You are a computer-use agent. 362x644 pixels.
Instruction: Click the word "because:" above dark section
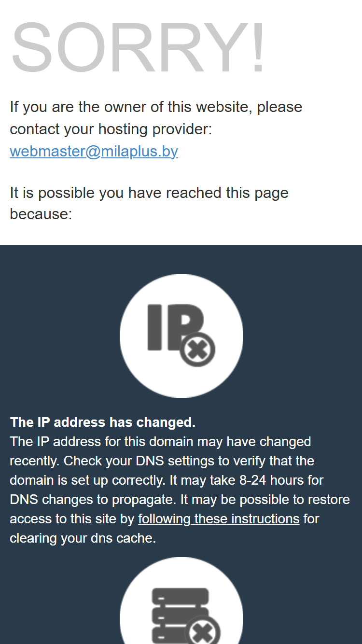click(x=41, y=214)
